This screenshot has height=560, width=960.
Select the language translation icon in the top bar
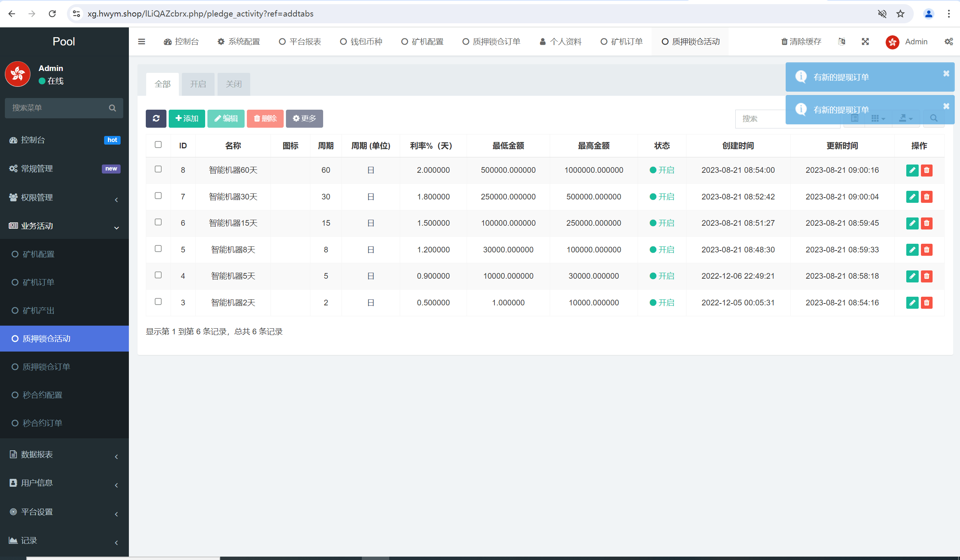[x=842, y=42]
